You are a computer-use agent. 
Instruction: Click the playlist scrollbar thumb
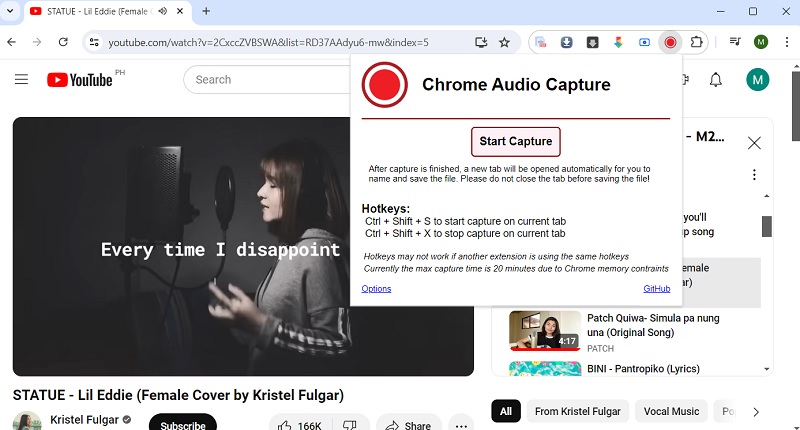click(x=766, y=226)
